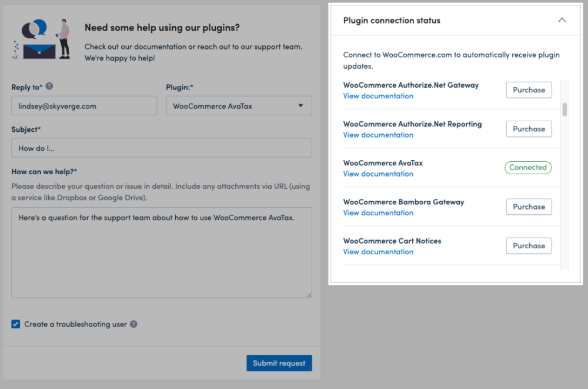Click the WooCommerce Authorize.Net Reporting plugin name
The width and height of the screenshot is (588, 389).
click(x=412, y=124)
